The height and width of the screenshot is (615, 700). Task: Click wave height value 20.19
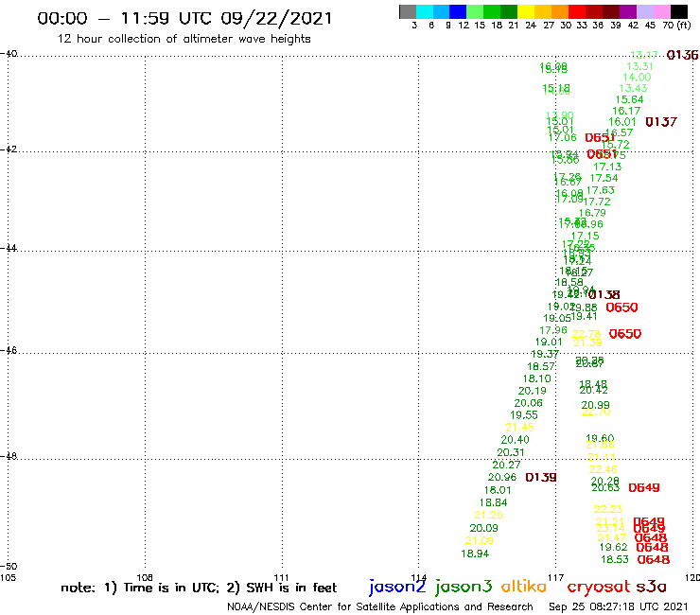(533, 391)
